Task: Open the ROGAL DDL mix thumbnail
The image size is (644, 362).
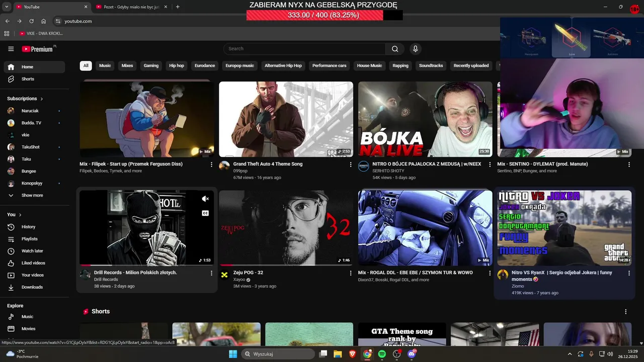Action: tap(425, 228)
